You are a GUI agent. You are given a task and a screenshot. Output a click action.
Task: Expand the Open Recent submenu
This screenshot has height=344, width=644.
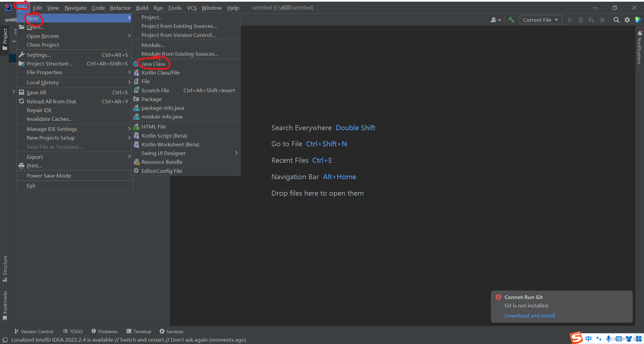coord(43,36)
